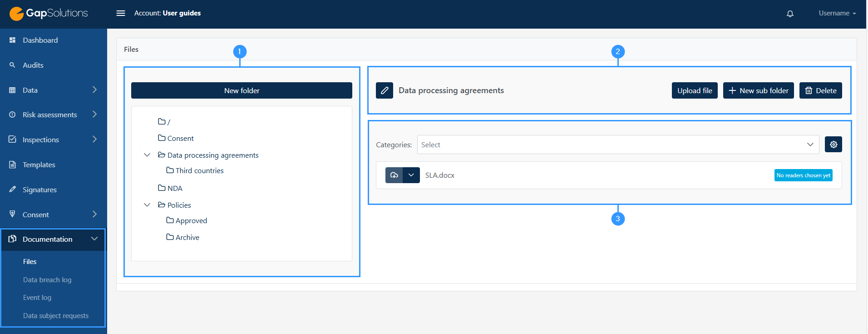
Task: Open SLA.docx actions dropdown arrow
Action: click(411, 175)
